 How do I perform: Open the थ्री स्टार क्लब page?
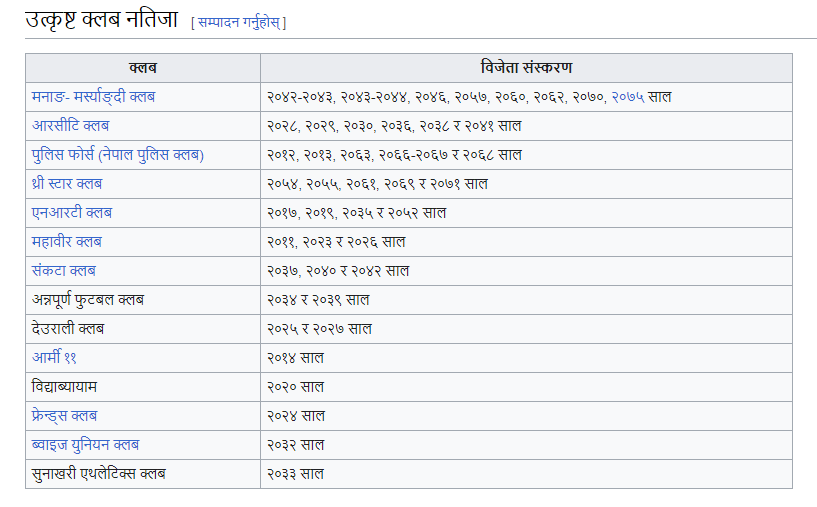pyautogui.click(x=66, y=184)
